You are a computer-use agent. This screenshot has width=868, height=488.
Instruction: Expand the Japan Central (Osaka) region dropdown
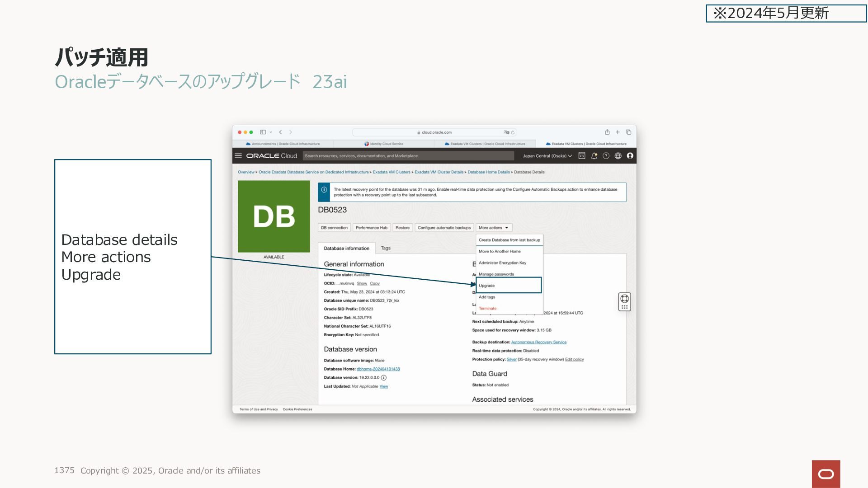547,156
